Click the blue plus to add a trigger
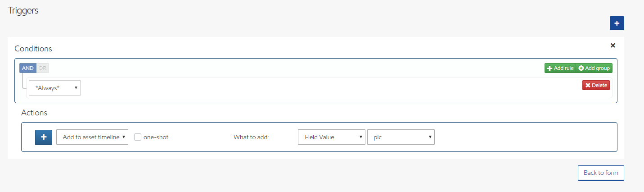This screenshot has width=644, height=192. (617, 23)
